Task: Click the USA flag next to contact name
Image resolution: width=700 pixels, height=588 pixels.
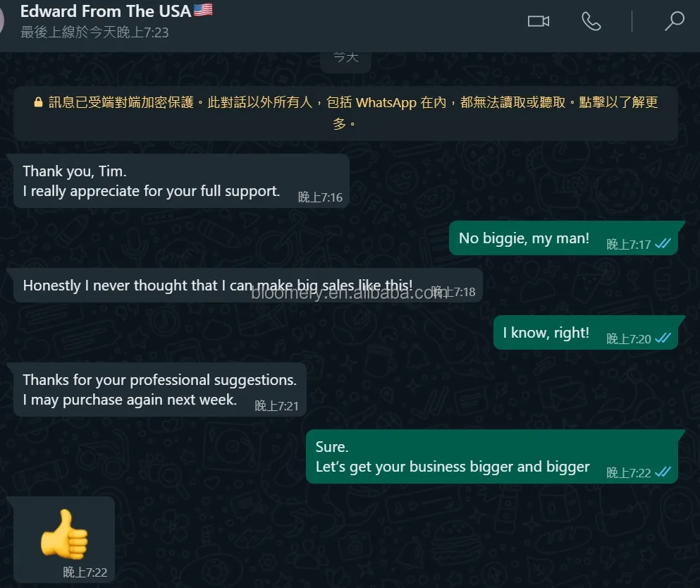Action: (203, 10)
